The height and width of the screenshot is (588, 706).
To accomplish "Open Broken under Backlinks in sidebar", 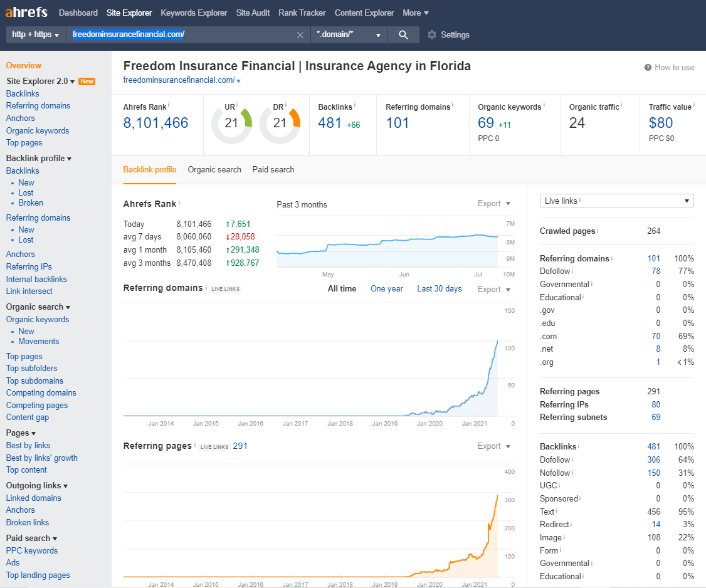I will pos(31,203).
